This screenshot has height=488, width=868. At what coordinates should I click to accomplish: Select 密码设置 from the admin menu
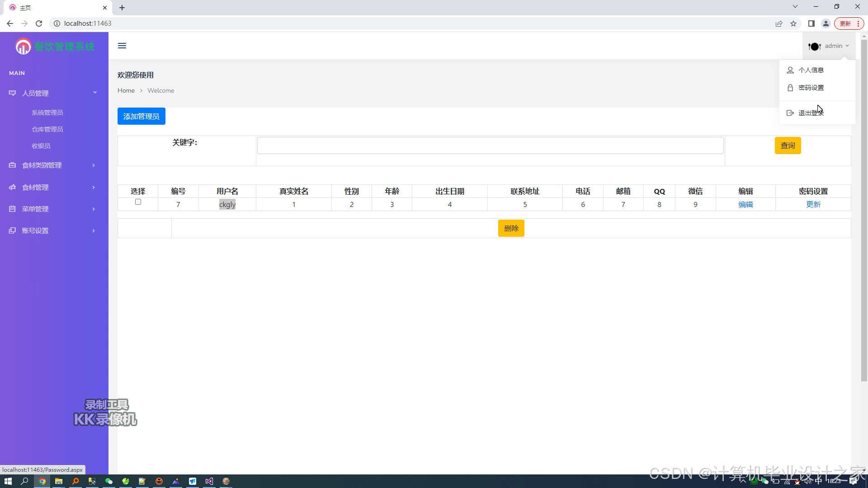pos(811,88)
